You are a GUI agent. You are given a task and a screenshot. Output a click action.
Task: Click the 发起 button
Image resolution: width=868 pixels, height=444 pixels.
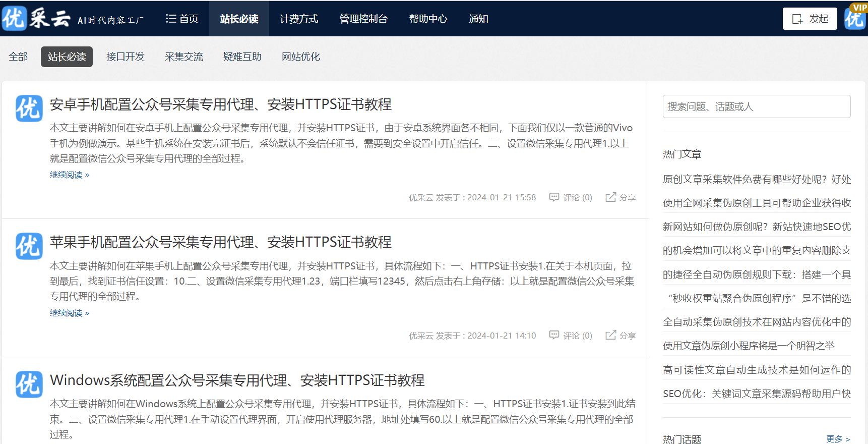(810, 19)
